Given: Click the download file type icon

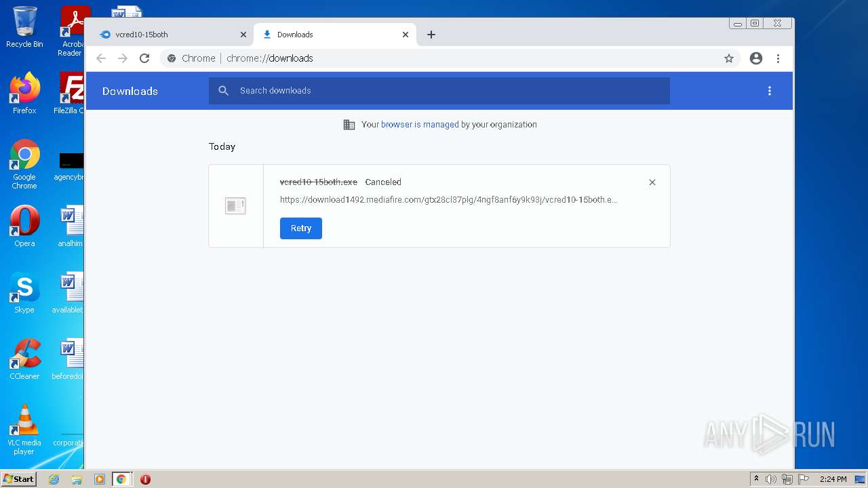Looking at the screenshot, I should (235, 205).
